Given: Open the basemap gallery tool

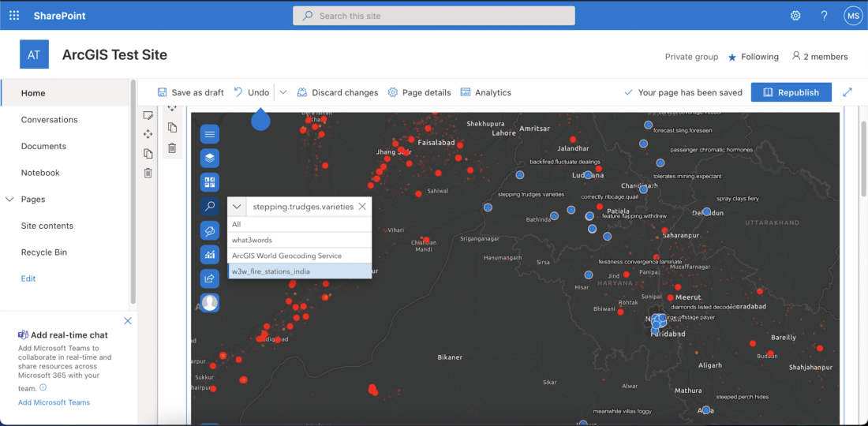Looking at the screenshot, I should (209, 182).
